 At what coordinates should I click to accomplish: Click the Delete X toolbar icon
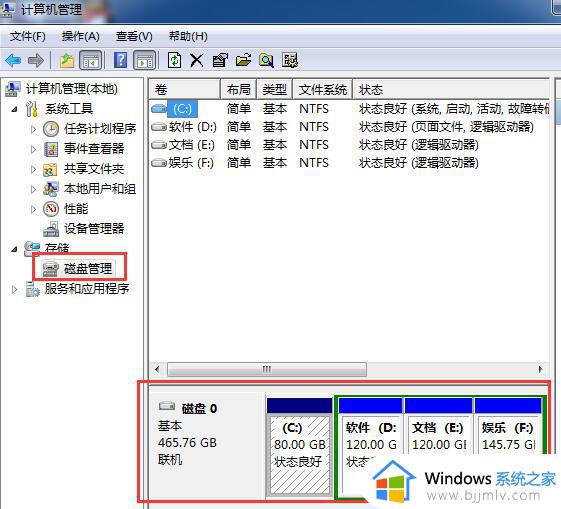point(196,60)
